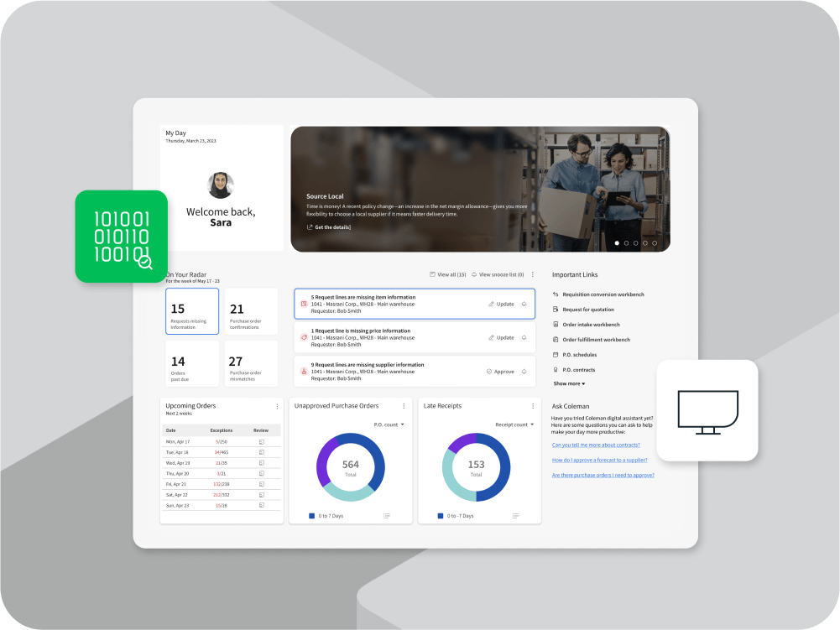
Task: Click the Request for quotation icon
Action: click(555, 310)
